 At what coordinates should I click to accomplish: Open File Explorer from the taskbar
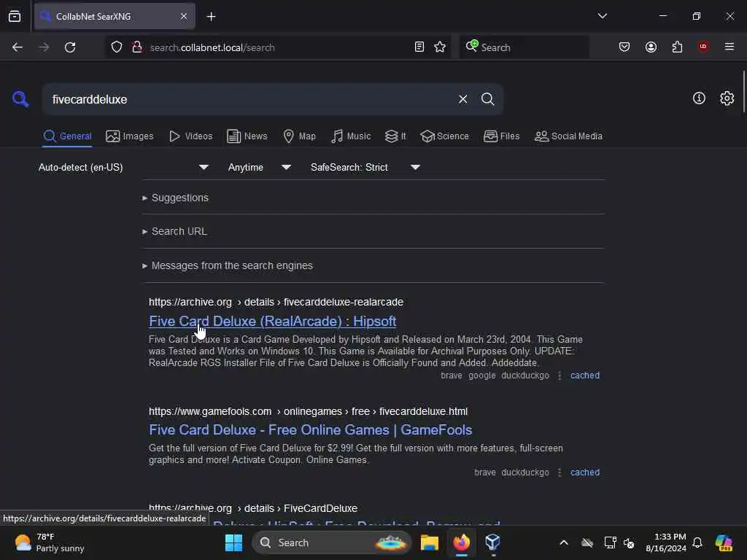pyautogui.click(x=429, y=542)
